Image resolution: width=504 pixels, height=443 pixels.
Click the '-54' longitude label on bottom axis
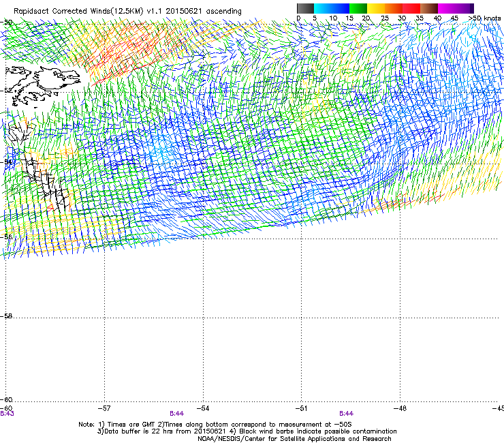click(203, 408)
